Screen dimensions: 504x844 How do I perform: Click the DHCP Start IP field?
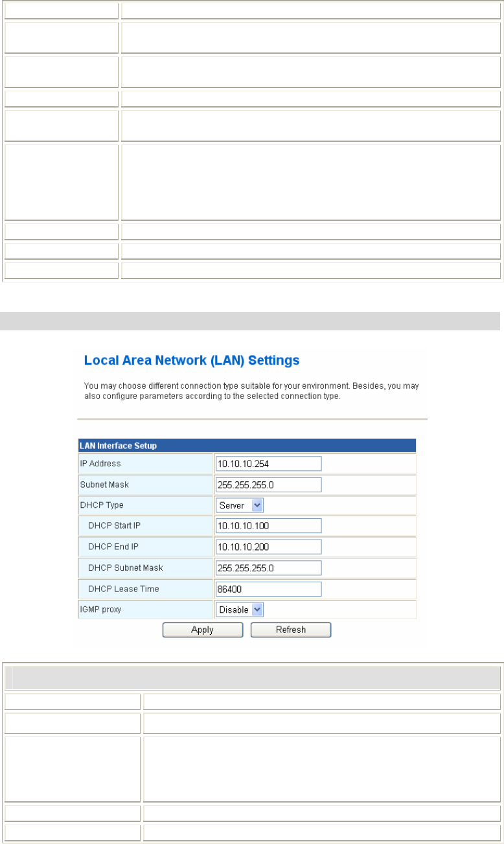tap(268, 526)
